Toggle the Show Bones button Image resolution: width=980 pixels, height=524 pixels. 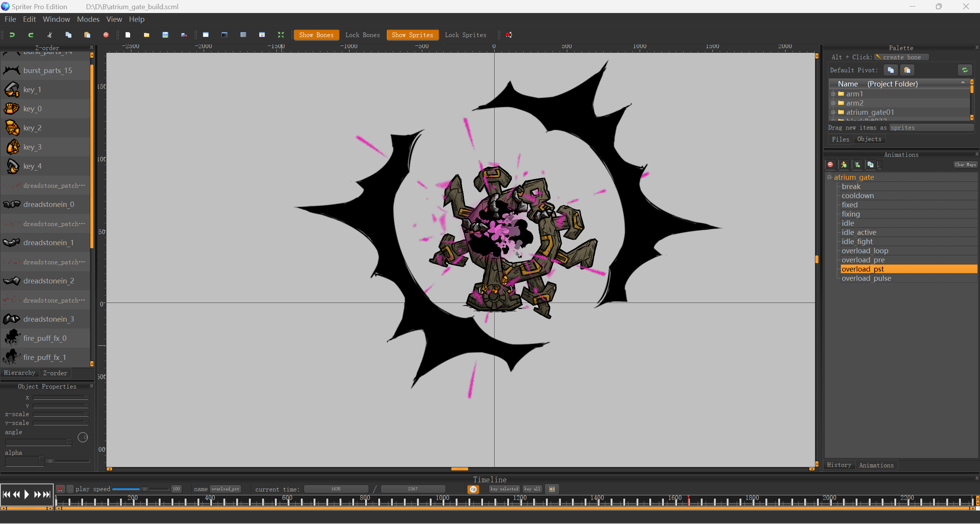click(316, 35)
